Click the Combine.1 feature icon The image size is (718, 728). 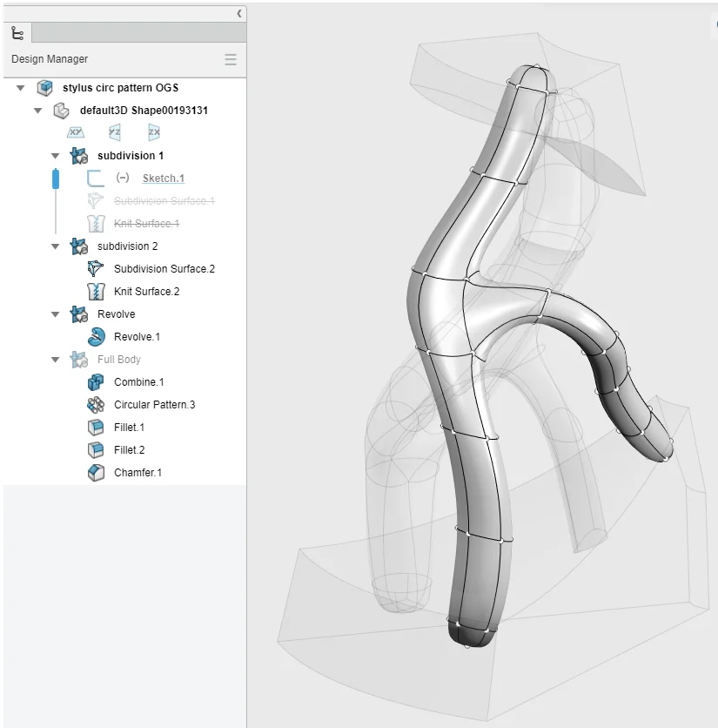[x=96, y=382]
